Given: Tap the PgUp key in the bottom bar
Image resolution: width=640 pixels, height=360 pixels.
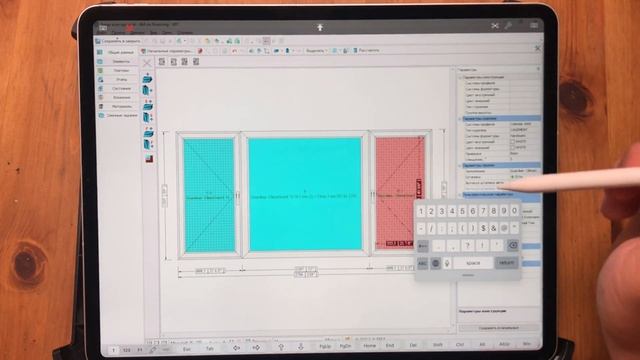Looking at the screenshot, I should pos(325,347).
